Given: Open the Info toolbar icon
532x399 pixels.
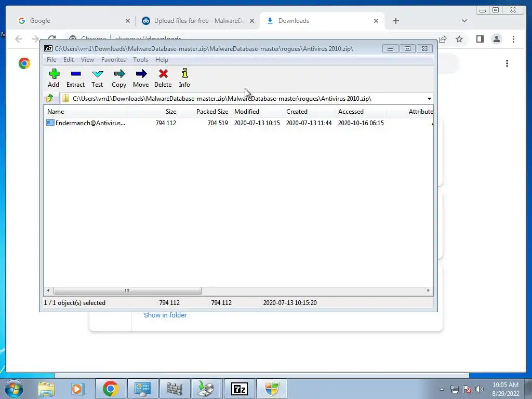Looking at the screenshot, I should tap(184, 78).
